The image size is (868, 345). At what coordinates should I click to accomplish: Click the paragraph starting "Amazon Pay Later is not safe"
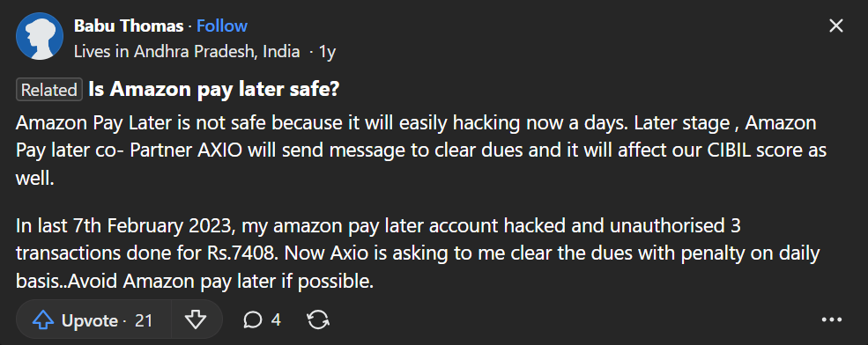[420, 151]
